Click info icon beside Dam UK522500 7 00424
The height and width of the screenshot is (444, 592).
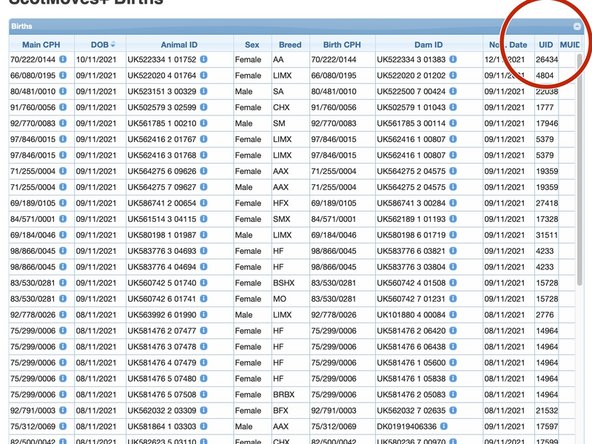tap(453, 91)
